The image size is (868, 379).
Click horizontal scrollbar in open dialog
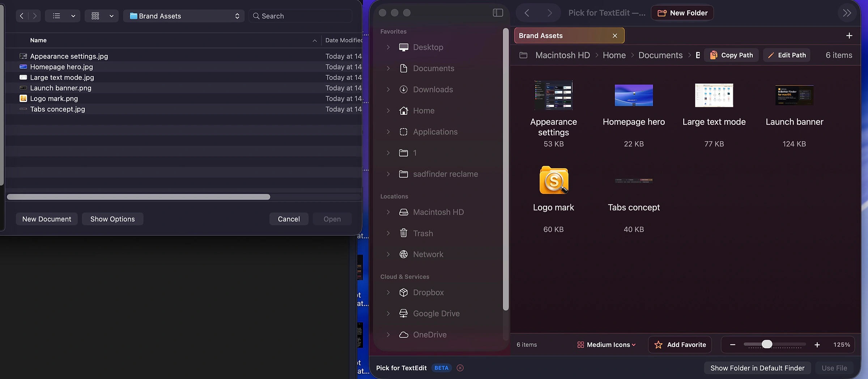(x=139, y=197)
